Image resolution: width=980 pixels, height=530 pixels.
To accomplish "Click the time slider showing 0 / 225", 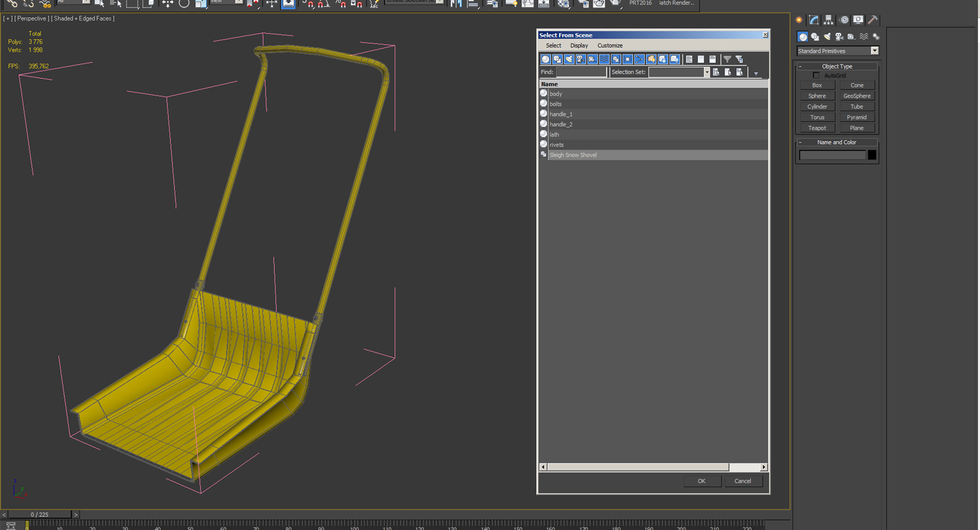I will point(39,515).
